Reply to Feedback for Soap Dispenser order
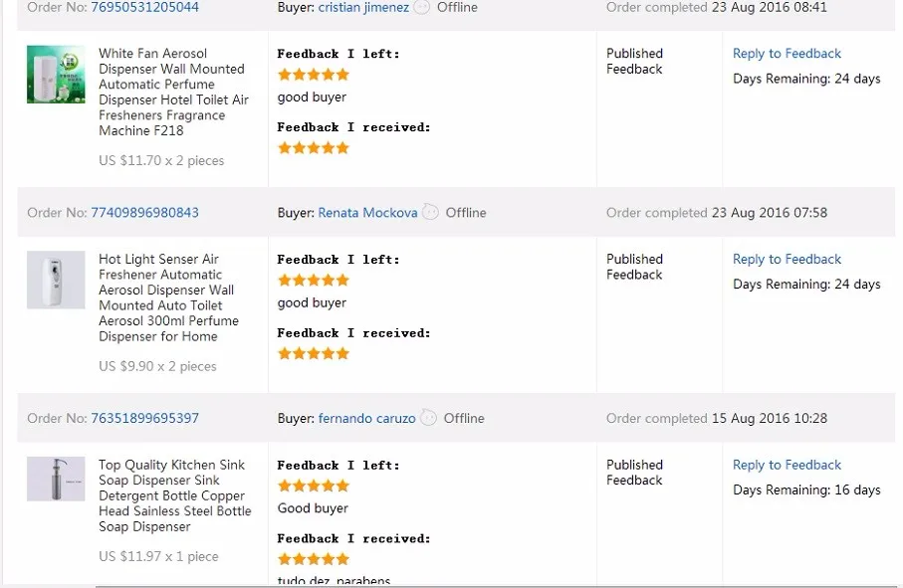 tap(787, 465)
